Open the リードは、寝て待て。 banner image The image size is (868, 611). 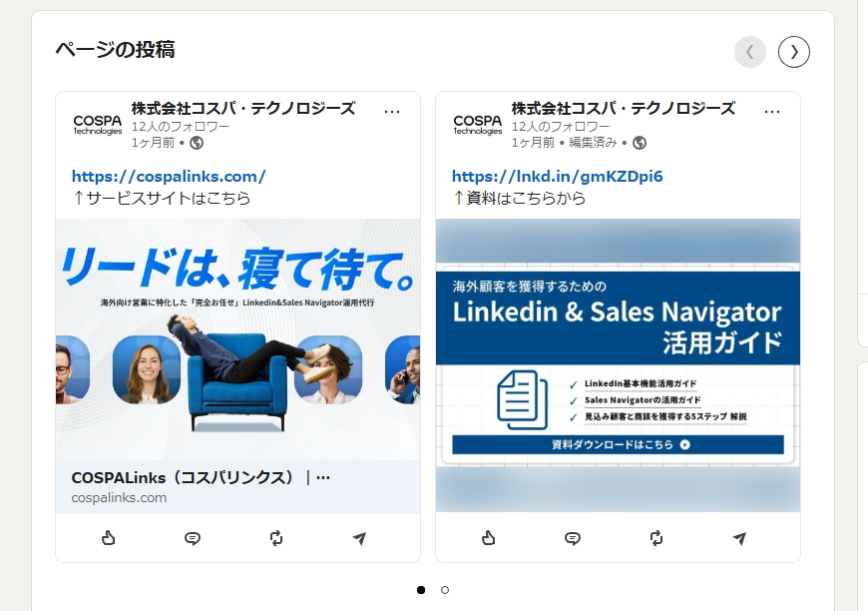point(237,339)
